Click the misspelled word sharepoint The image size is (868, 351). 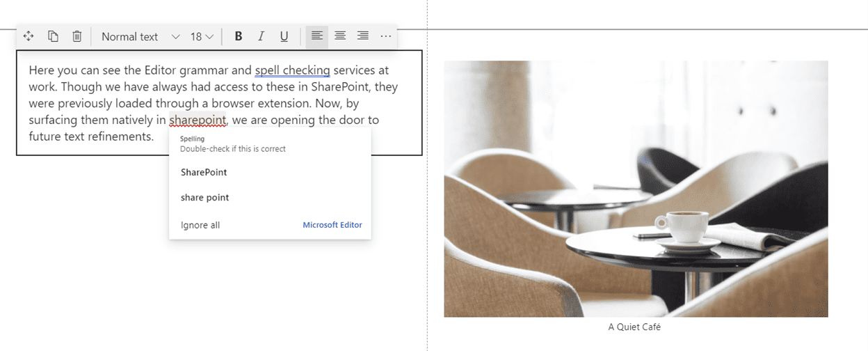point(198,120)
